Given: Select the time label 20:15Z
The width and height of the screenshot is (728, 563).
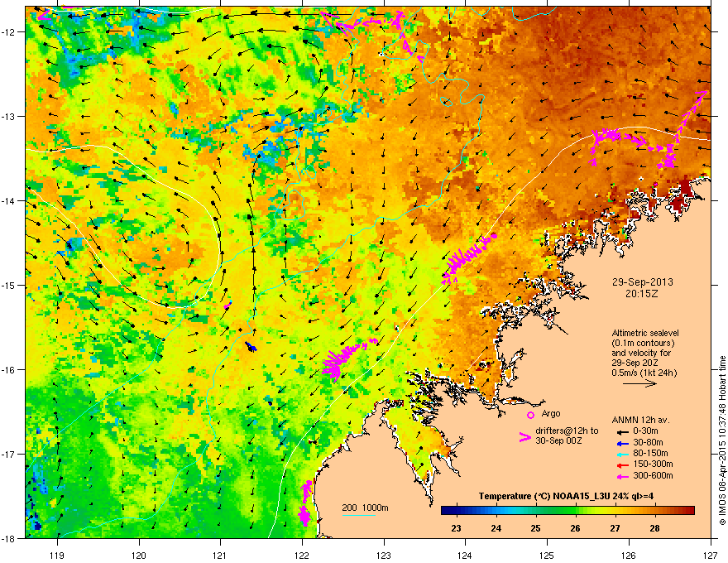Looking at the screenshot, I should pos(642,294).
